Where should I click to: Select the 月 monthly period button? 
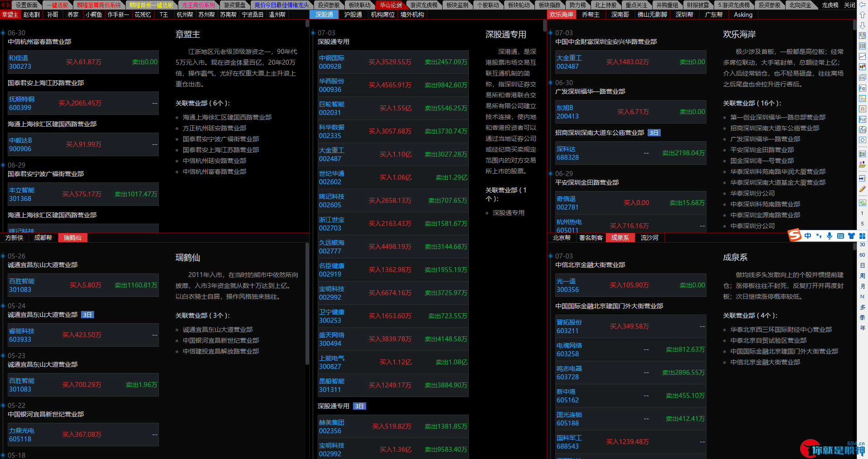coord(862,286)
